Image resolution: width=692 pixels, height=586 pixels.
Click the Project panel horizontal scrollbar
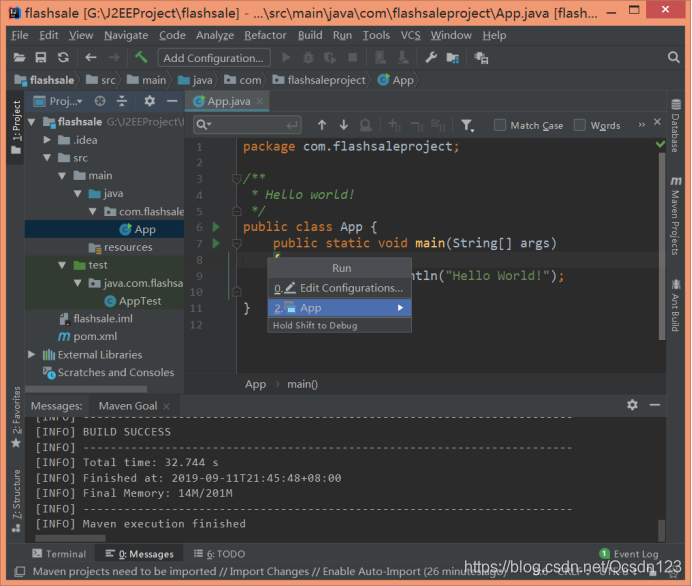[86, 389]
